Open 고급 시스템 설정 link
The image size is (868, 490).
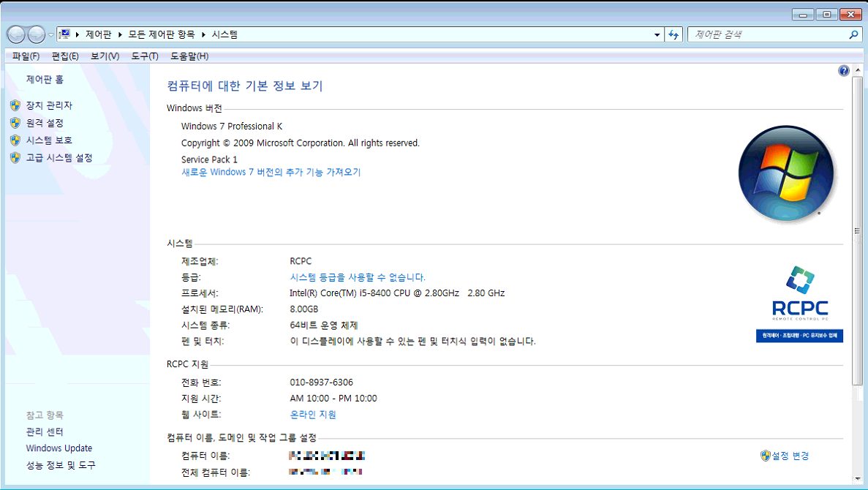(59, 158)
